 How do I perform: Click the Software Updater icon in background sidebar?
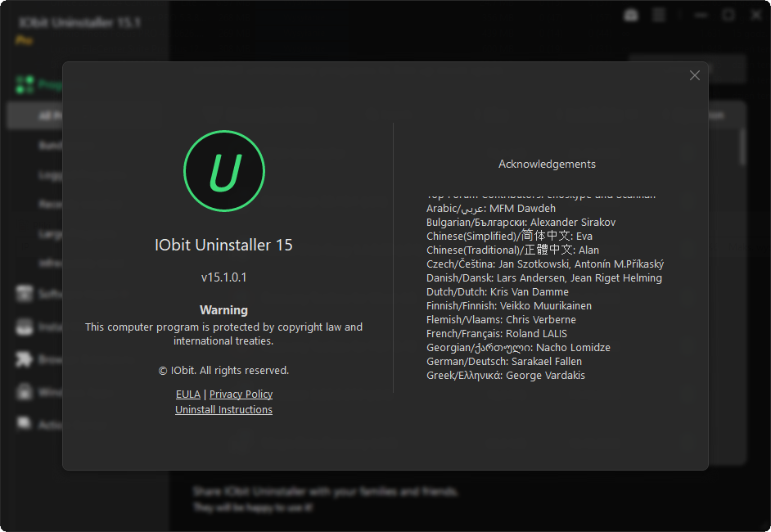(24, 294)
